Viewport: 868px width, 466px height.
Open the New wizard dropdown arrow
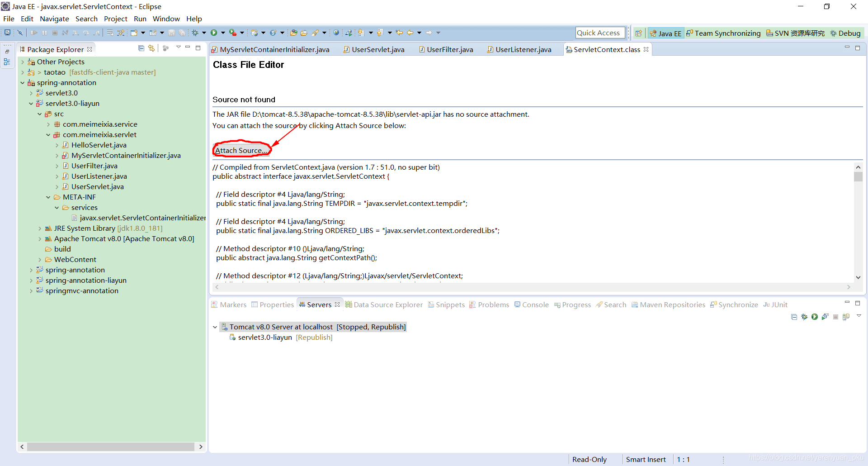143,33
